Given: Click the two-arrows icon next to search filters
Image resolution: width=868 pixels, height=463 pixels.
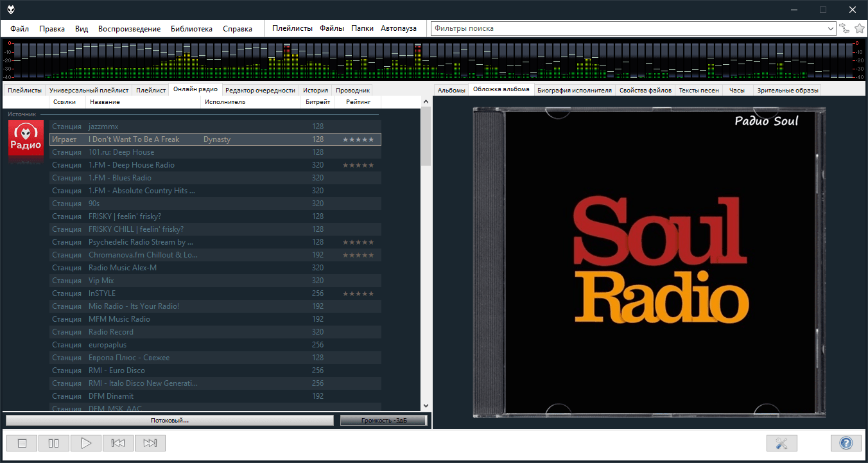Looking at the screenshot, I should point(844,28).
